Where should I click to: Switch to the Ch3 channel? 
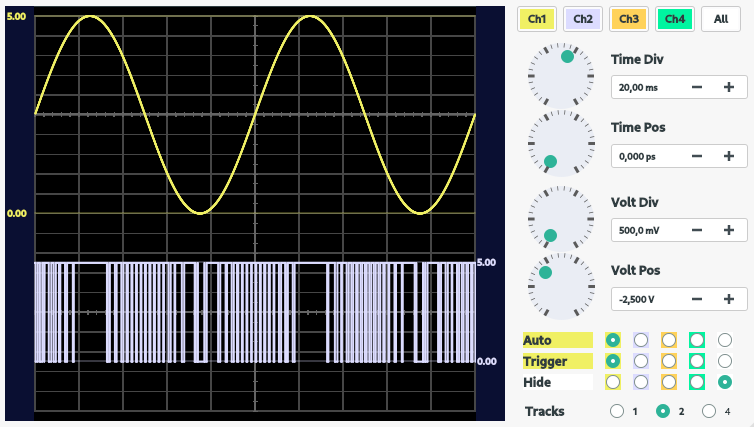pyautogui.click(x=629, y=18)
